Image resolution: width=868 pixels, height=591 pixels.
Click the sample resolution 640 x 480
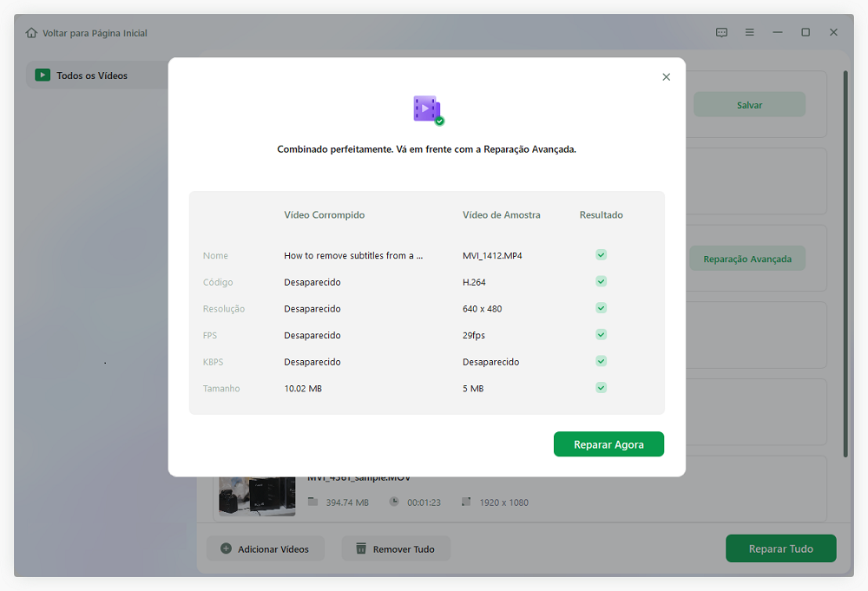pos(482,309)
